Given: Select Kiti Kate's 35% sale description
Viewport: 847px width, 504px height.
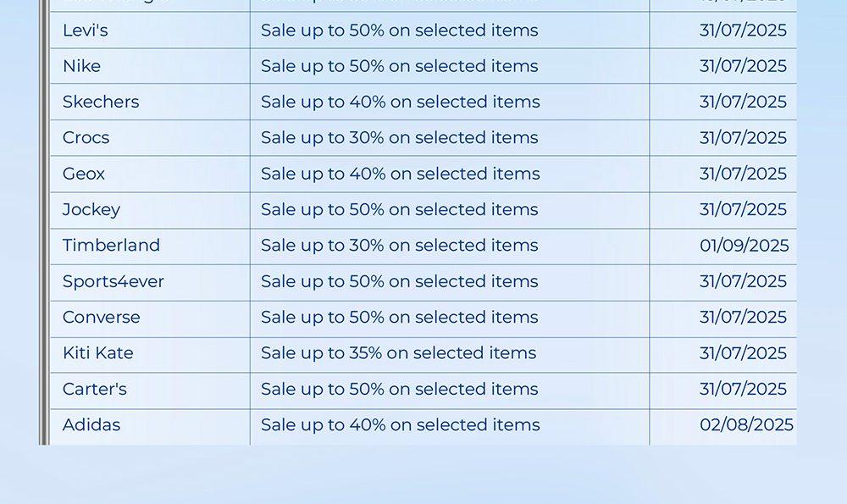Looking at the screenshot, I should pyautogui.click(x=399, y=352).
